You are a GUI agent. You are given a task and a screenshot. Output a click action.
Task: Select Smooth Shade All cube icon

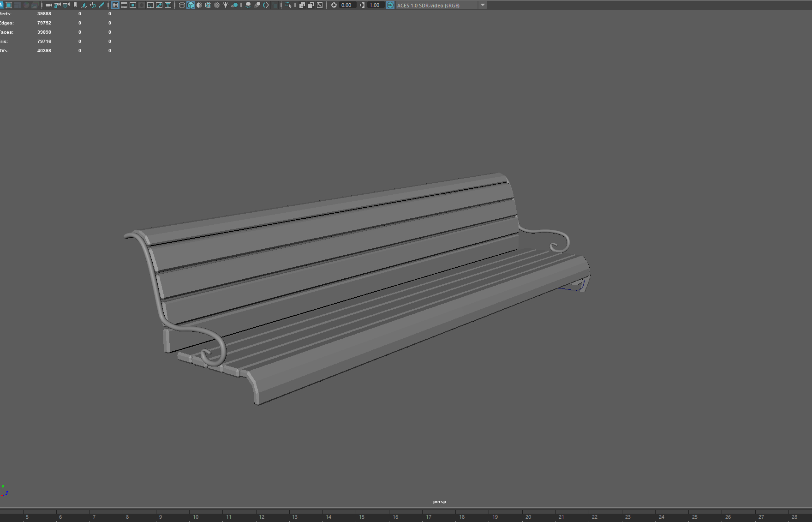(x=191, y=5)
